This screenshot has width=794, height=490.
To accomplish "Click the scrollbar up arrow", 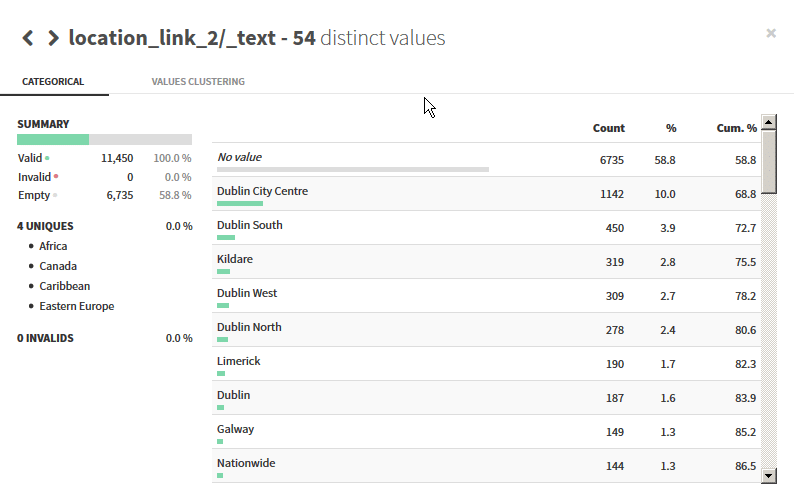I will [769, 122].
